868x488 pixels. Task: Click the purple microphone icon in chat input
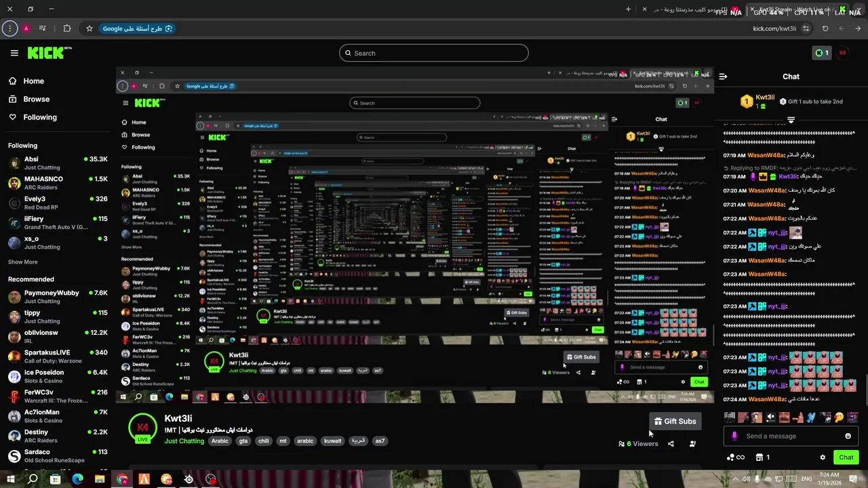click(734, 436)
